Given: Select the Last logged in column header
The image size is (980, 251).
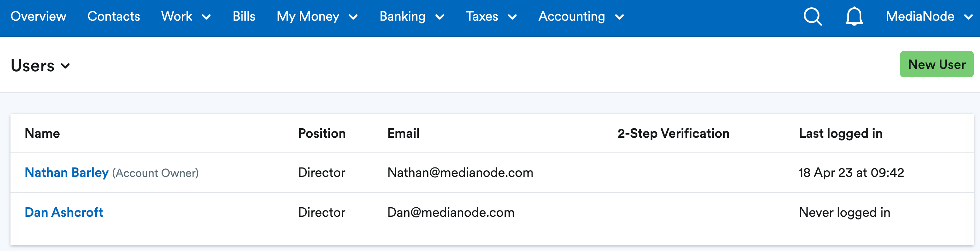Looking at the screenshot, I should (841, 133).
